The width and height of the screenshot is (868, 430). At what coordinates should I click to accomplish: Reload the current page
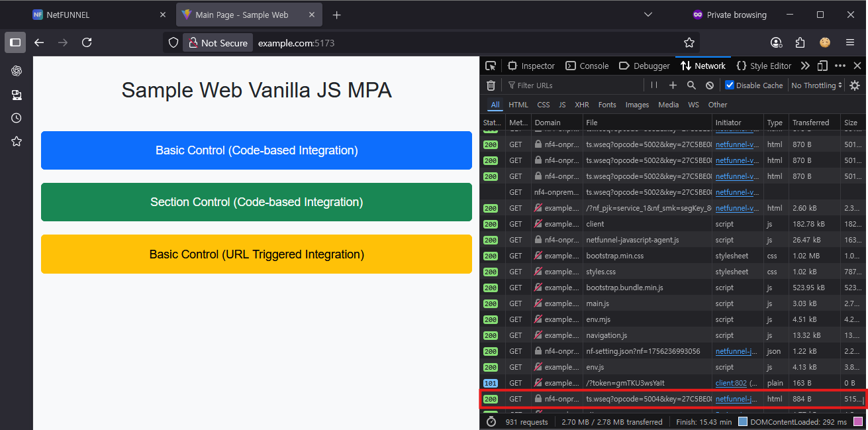(87, 42)
